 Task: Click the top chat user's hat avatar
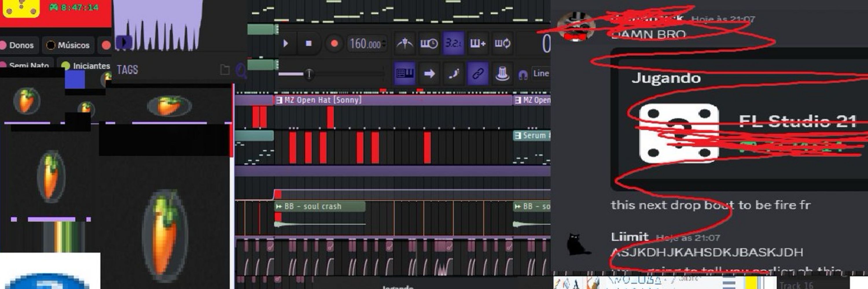[x=577, y=26]
